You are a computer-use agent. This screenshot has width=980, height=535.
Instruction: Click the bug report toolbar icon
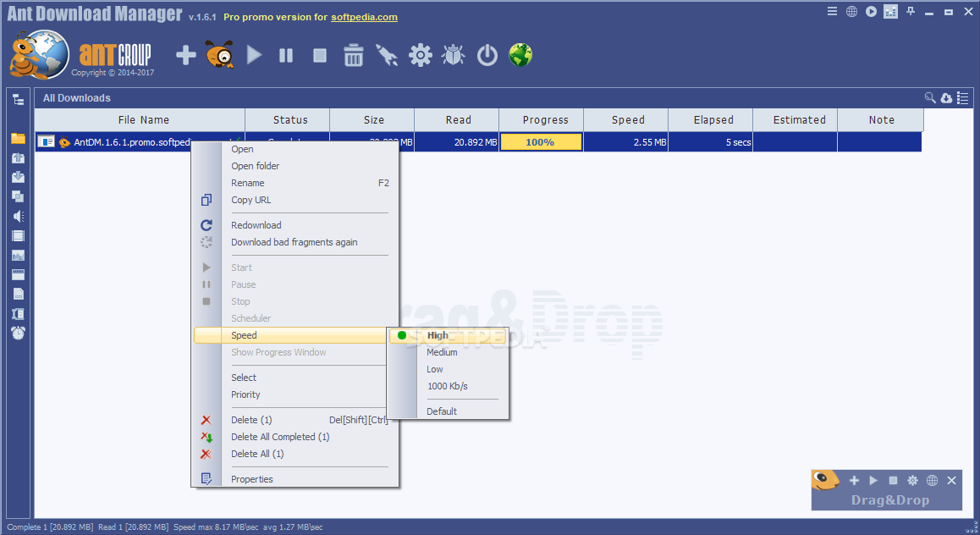pos(453,55)
